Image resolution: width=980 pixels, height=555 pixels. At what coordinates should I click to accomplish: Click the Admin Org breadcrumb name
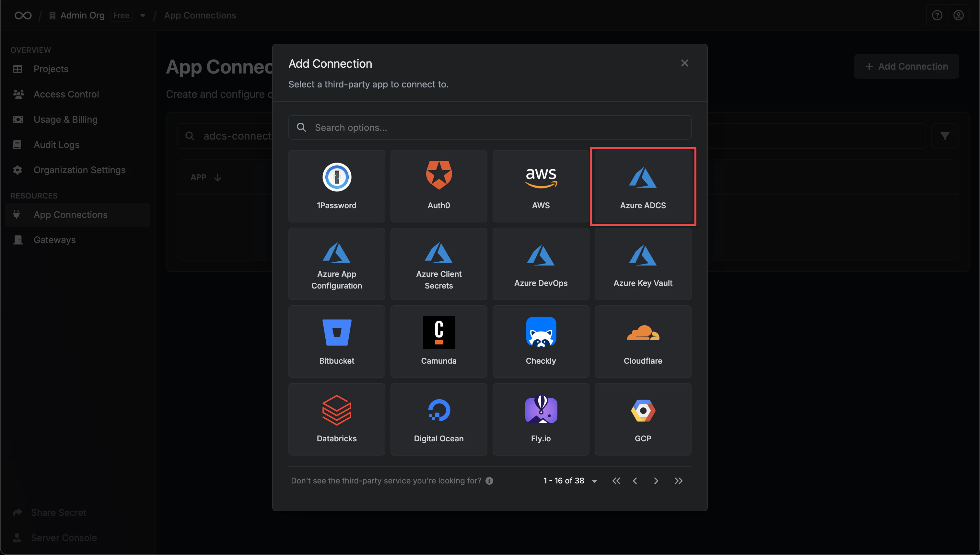pos(82,15)
